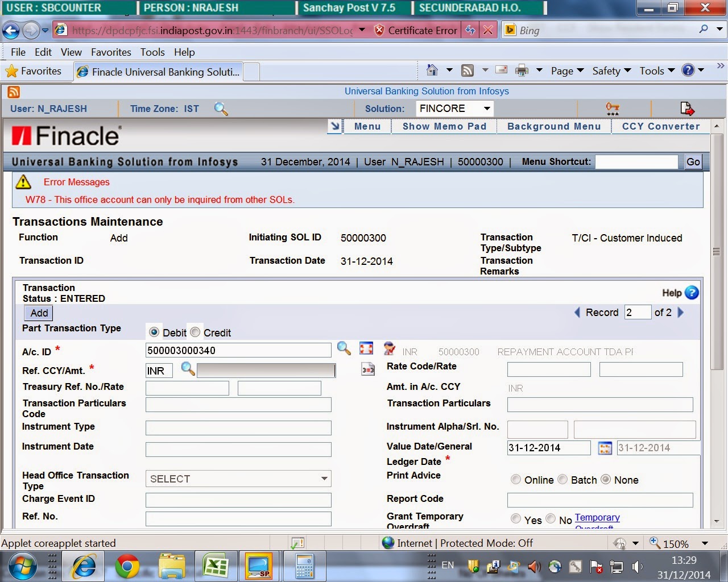
Task: Click the Ref. CCY/Amt magnifier icon
Action: coord(188,368)
